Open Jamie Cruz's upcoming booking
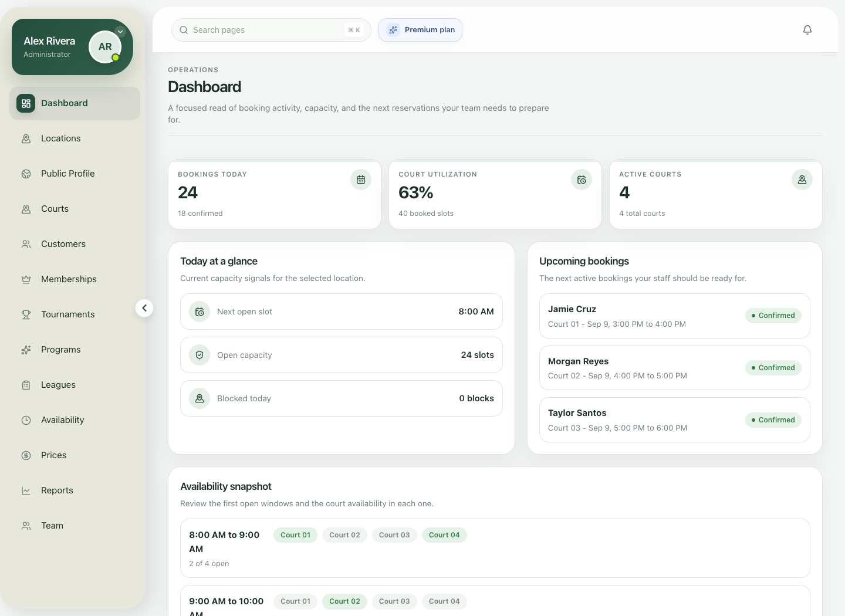Screen dimensions: 845x616 (x=675, y=316)
